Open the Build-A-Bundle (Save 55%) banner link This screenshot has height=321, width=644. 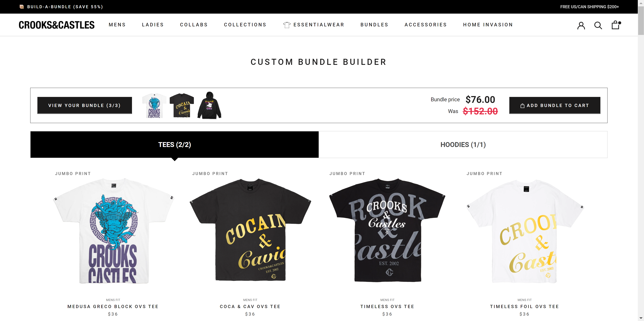coord(65,7)
